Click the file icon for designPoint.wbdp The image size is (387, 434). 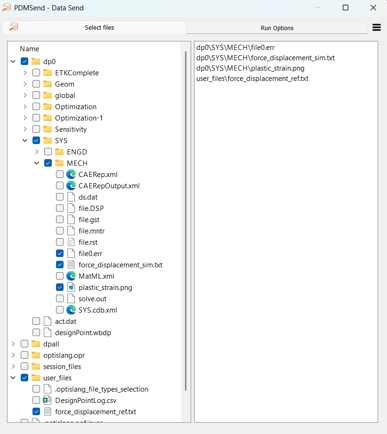[x=48, y=333]
